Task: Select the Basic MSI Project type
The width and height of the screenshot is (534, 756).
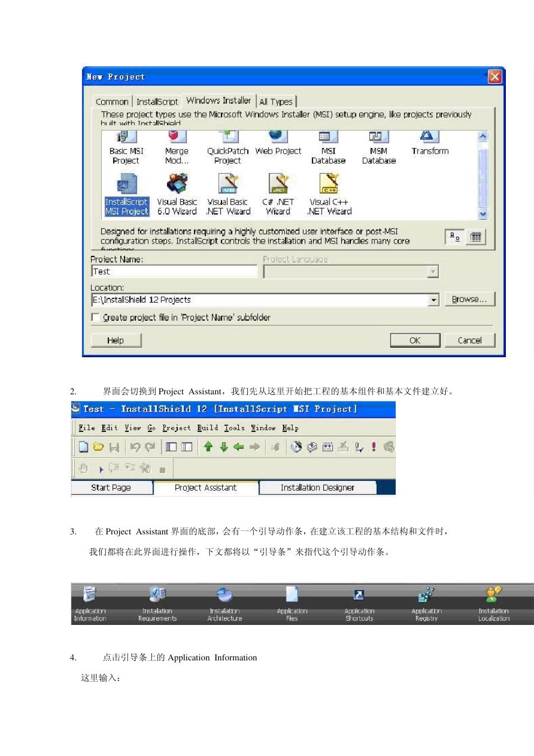Action: (126, 148)
